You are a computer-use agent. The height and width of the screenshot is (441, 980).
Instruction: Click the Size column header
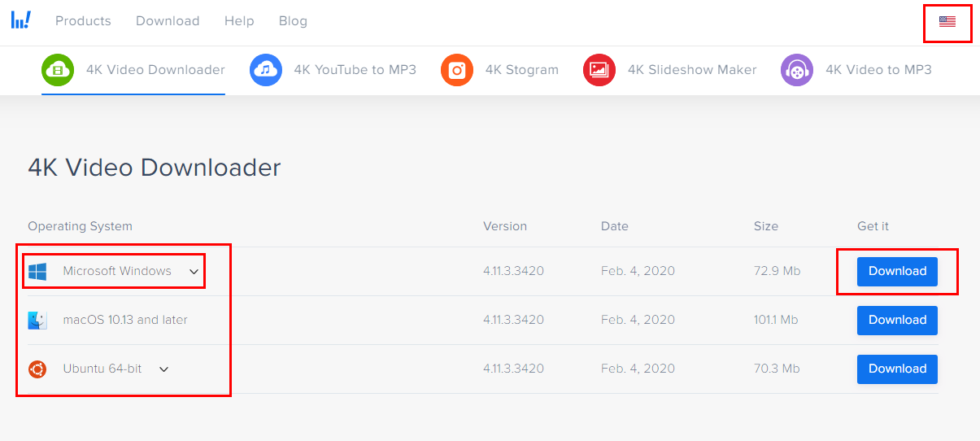[766, 226]
